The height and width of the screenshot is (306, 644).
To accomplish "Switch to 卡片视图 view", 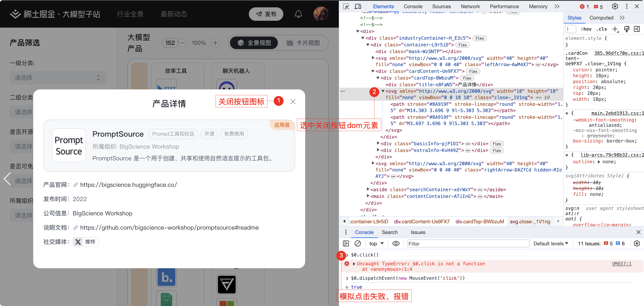I will [x=303, y=43].
